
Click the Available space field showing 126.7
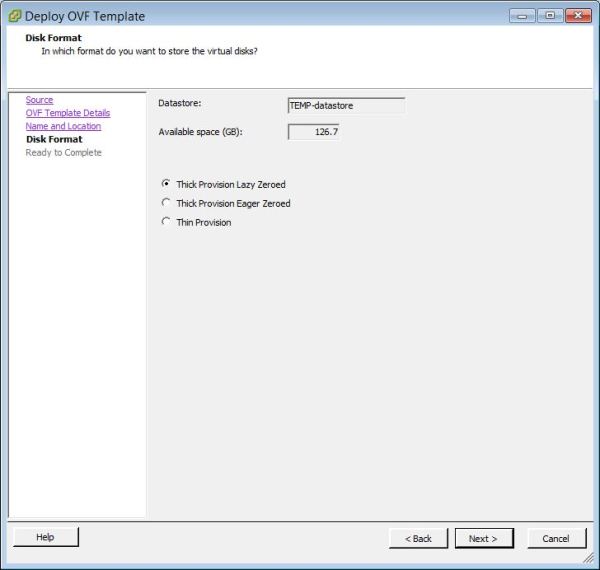(x=313, y=131)
